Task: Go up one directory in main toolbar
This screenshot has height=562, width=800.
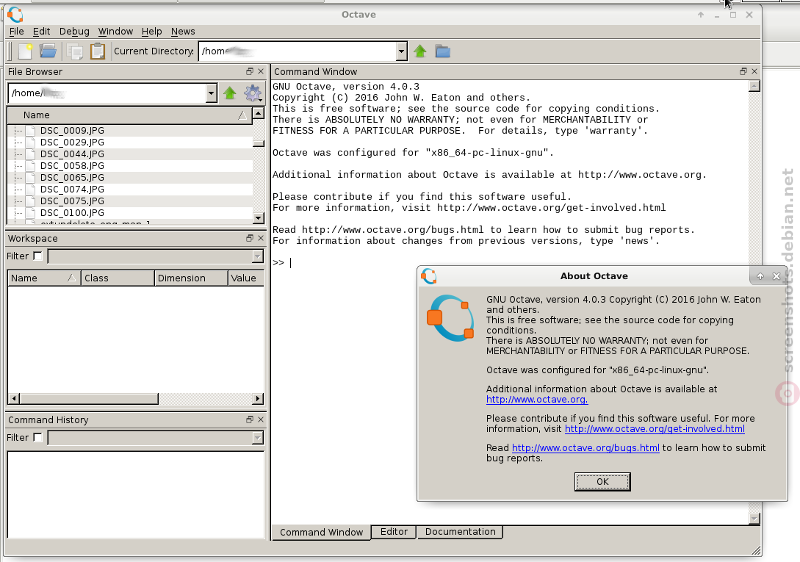Action: tap(420, 51)
